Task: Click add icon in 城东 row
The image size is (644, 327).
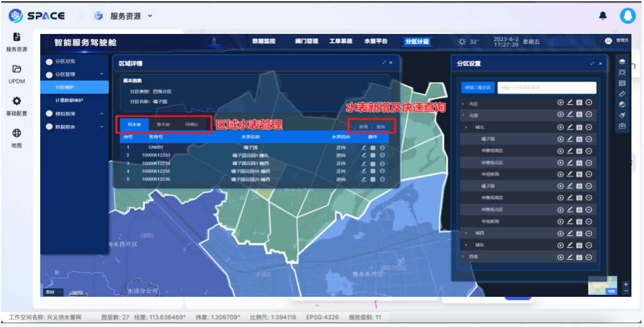Action: [x=560, y=245]
